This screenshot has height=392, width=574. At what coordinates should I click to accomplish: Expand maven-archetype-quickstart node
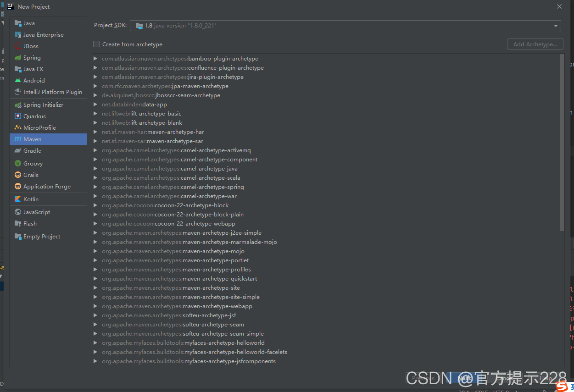tap(95, 279)
